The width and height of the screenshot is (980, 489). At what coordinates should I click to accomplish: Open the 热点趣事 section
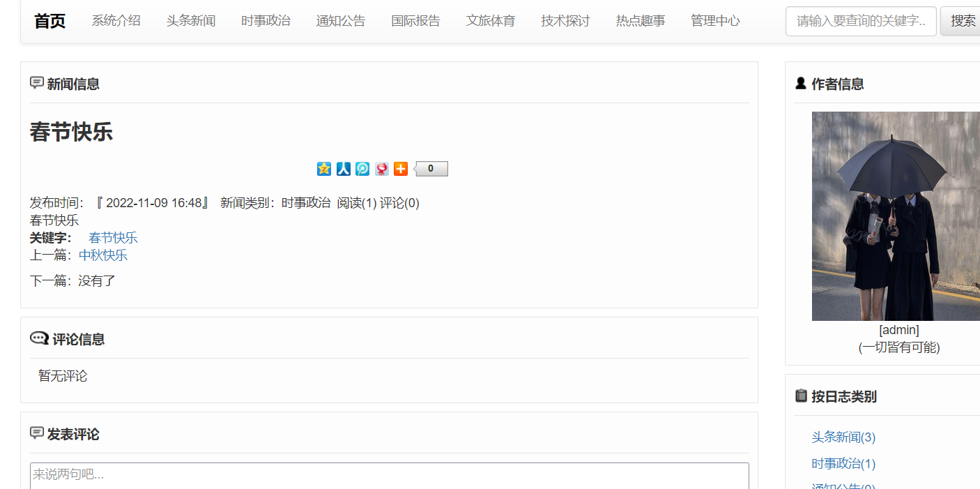(641, 21)
